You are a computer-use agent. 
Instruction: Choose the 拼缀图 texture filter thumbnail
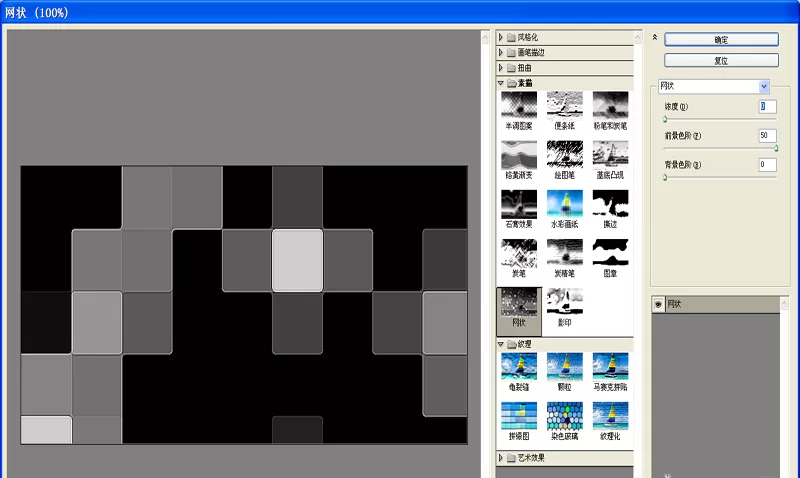519,416
